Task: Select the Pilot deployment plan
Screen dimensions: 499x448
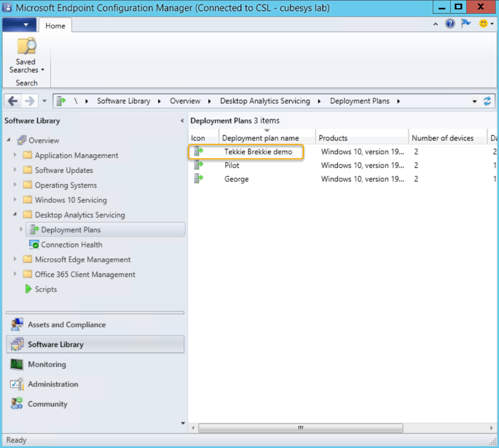Action: [232, 165]
